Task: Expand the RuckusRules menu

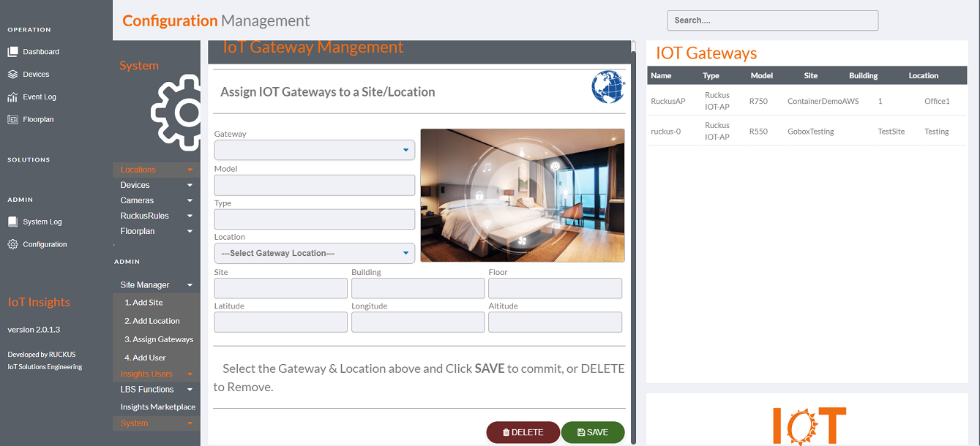Action: click(x=157, y=216)
